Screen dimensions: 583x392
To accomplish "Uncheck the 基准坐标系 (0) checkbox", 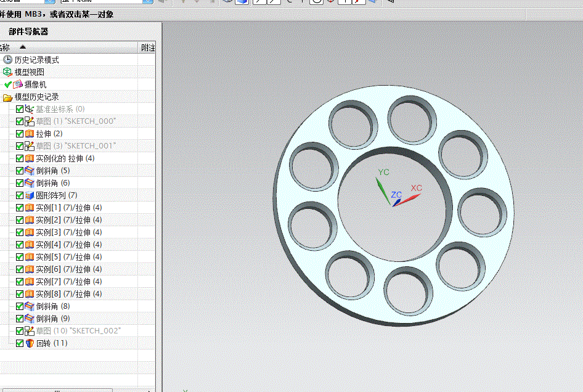I will pos(20,109).
